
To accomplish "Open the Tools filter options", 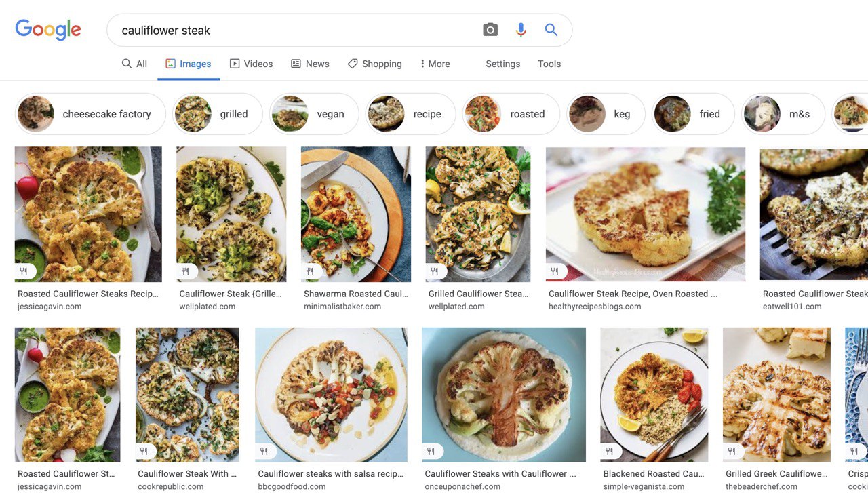I will tap(549, 64).
